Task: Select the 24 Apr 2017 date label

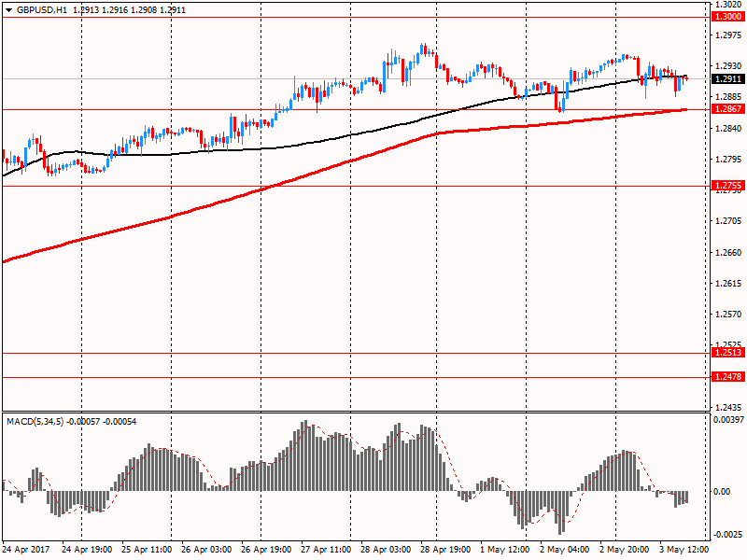Action: click(x=26, y=550)
